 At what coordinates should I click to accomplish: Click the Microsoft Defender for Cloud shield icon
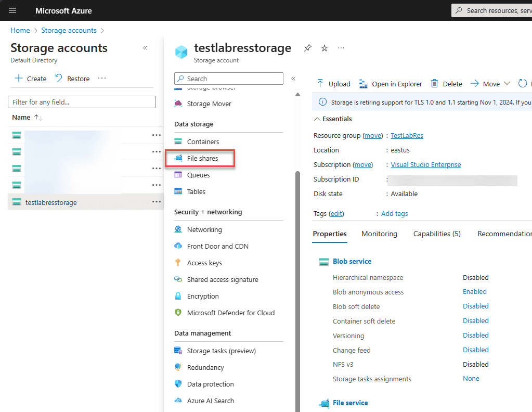178,313
